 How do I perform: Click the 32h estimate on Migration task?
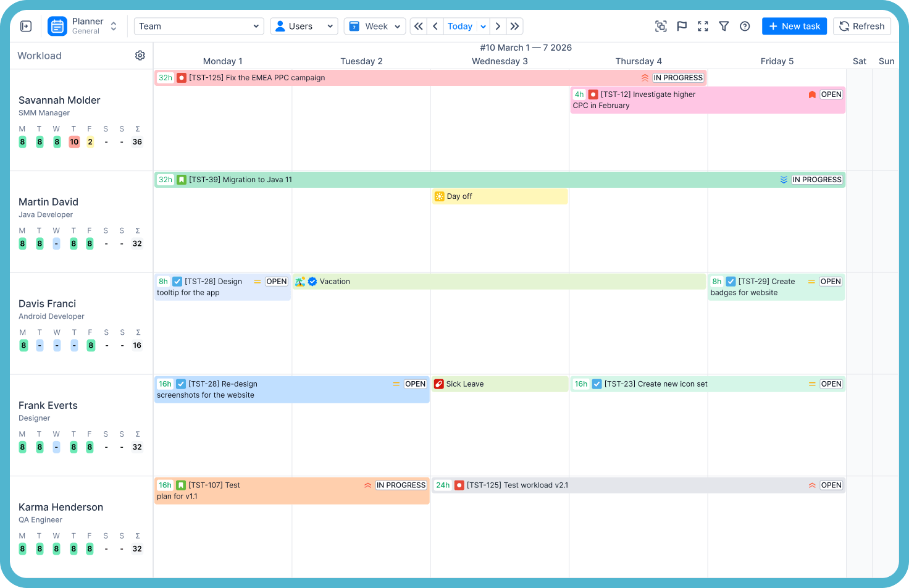pyautogui.click(x=165, y=180)
